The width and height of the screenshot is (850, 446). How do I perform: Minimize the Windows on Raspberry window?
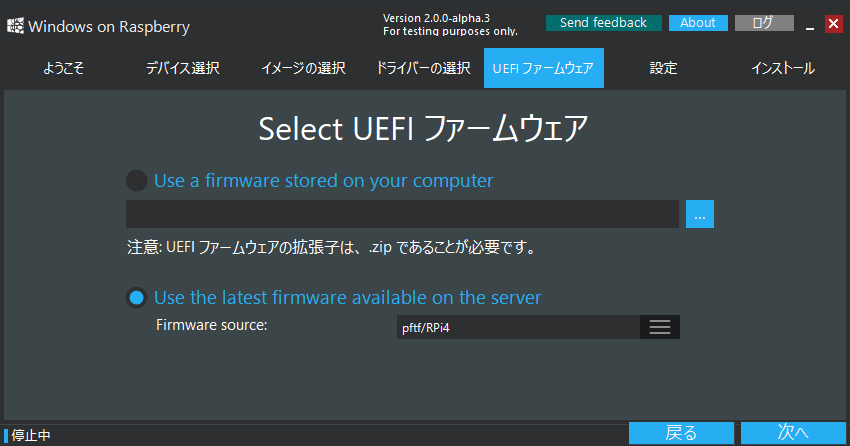[x=810, y=24]
